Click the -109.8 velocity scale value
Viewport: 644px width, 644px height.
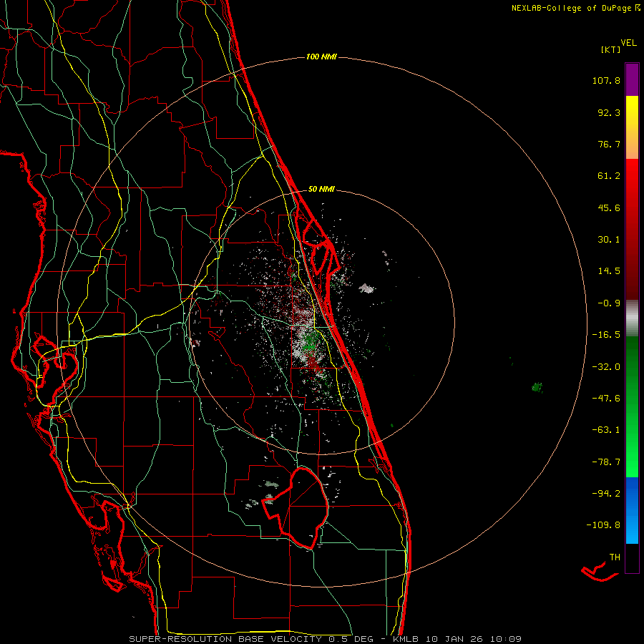(x=603, y=525)
